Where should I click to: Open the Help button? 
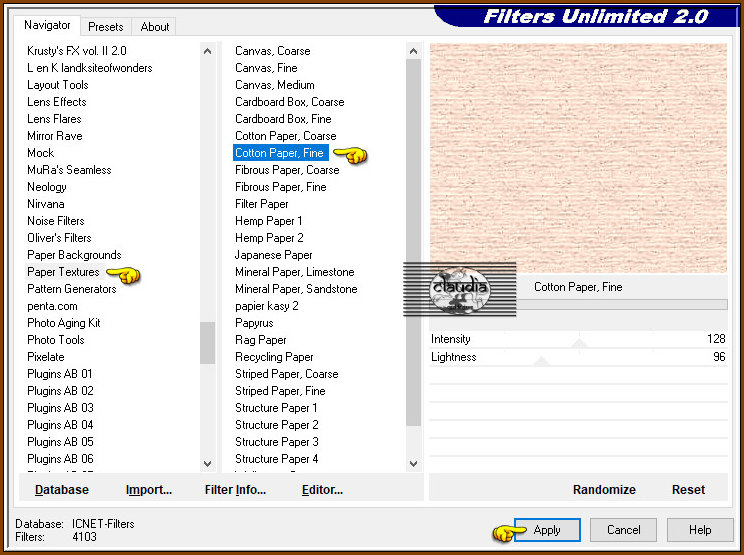point(700,530)
